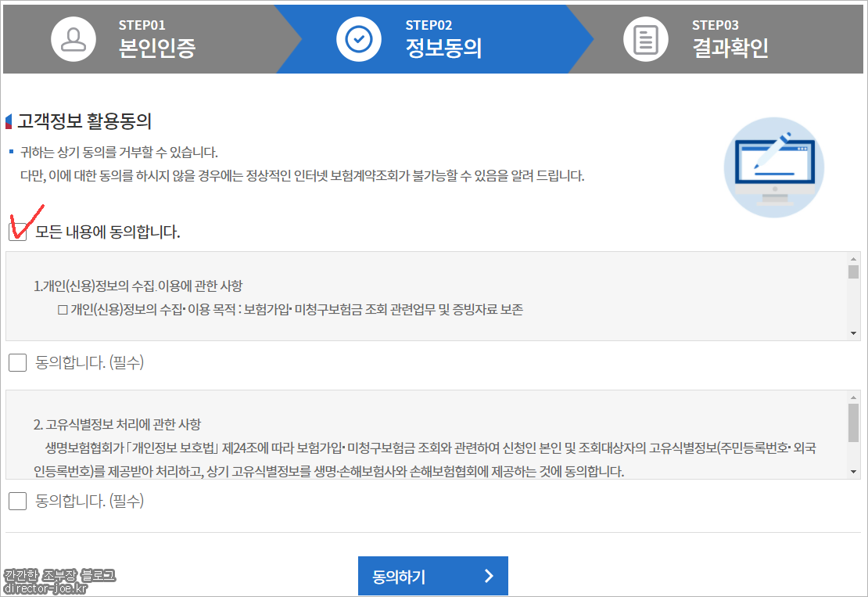Screen dimensions: 868x597
Task: Click the blue computer monitor illustration
Action: (x=773, y=167)
